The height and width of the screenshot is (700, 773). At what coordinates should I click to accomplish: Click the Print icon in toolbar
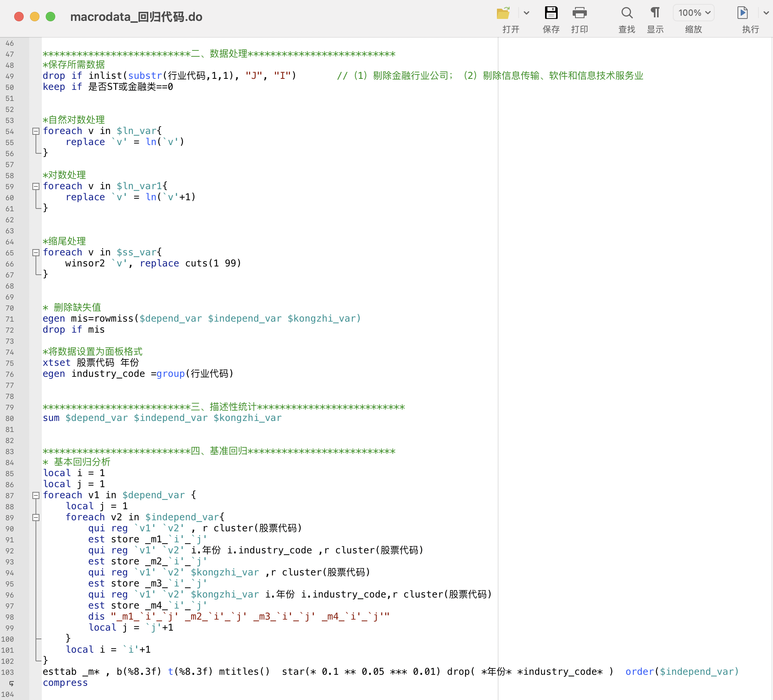pos(579,13)
